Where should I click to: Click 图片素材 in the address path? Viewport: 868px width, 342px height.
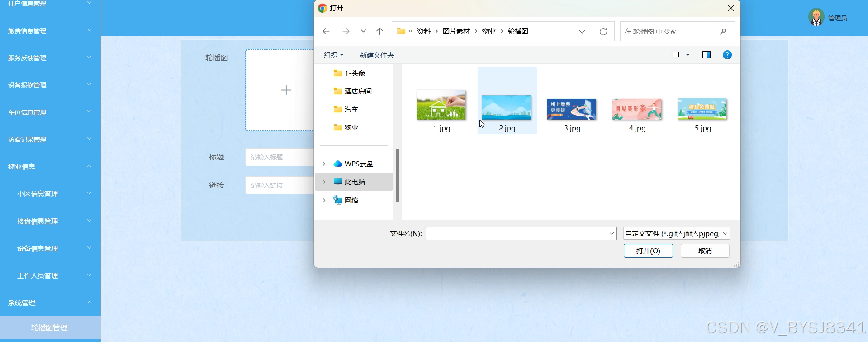(x=456, y=31)
